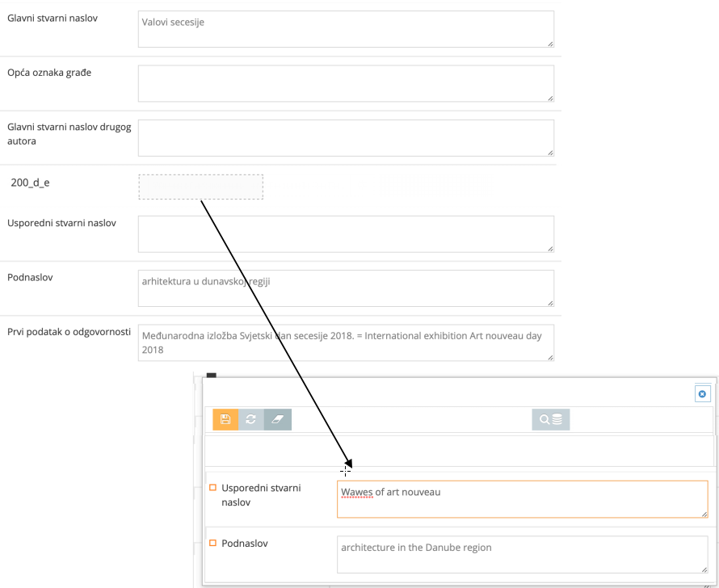Click the eraser clear icon
Image resolution: width=719 pixels, height=588 pixels.
pos(278,419)
